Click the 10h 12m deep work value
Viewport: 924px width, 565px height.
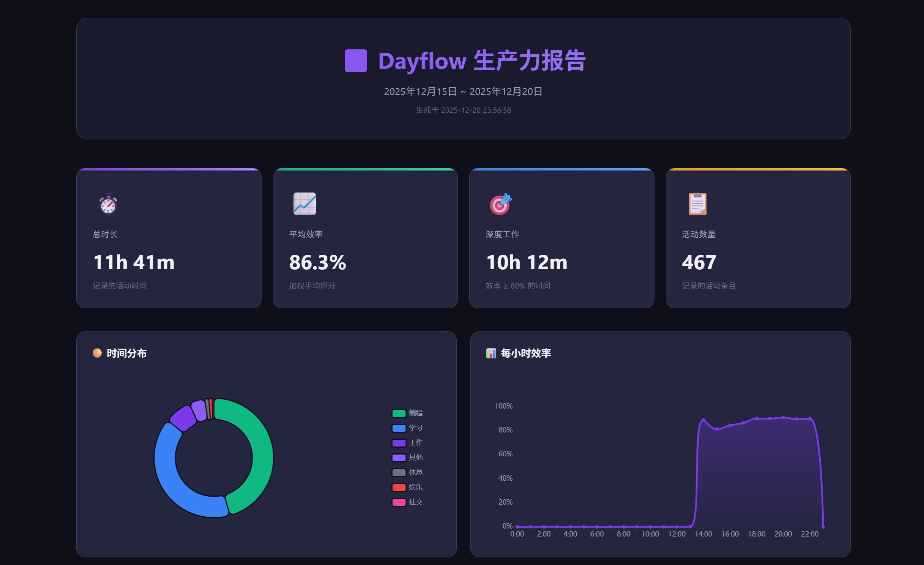tap(527, 262)
